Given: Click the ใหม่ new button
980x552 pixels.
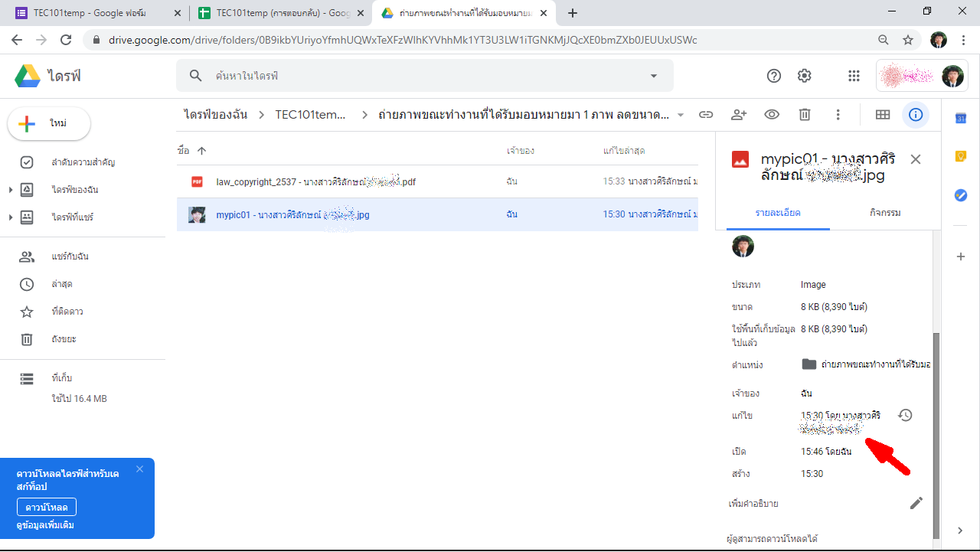Looking at the screenshot, I should (x=49, y=124).
